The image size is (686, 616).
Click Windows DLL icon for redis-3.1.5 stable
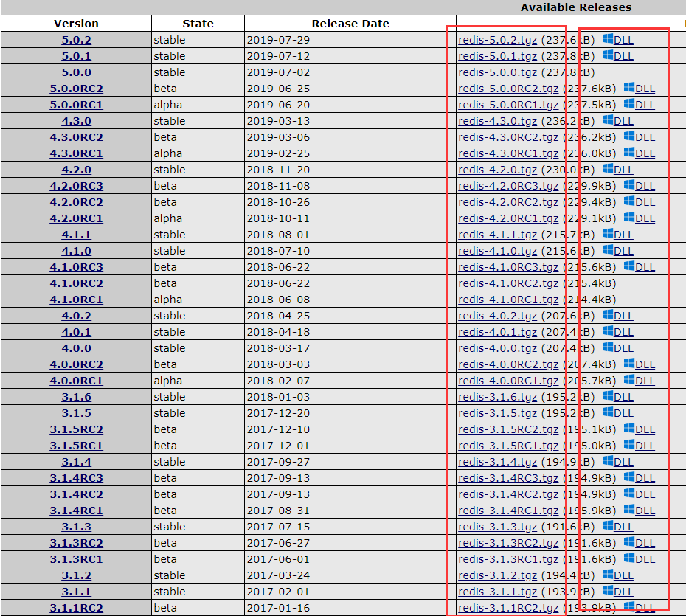pyautogui.click(x=608, y=411)
